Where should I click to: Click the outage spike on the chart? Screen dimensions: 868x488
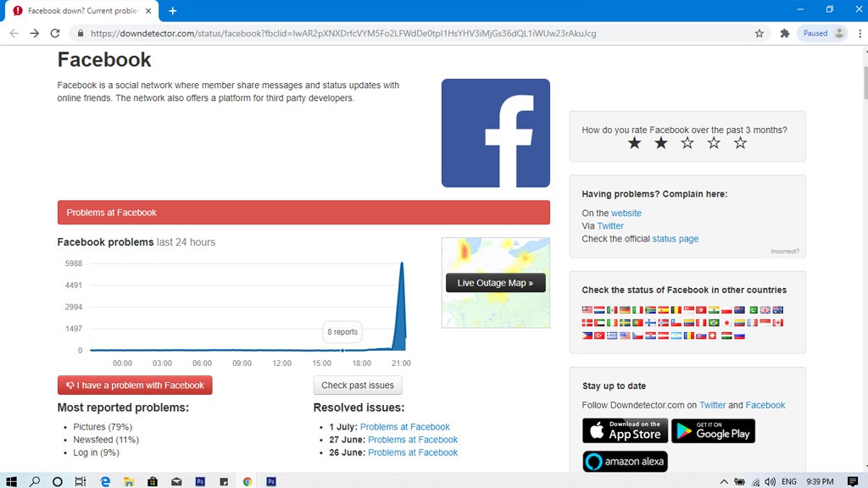(x=402, y=307)
